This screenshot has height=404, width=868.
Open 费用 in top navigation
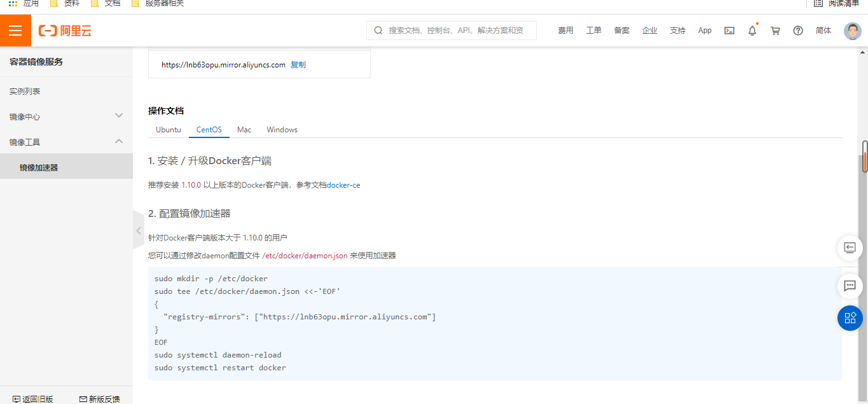[x=566, y=31]
